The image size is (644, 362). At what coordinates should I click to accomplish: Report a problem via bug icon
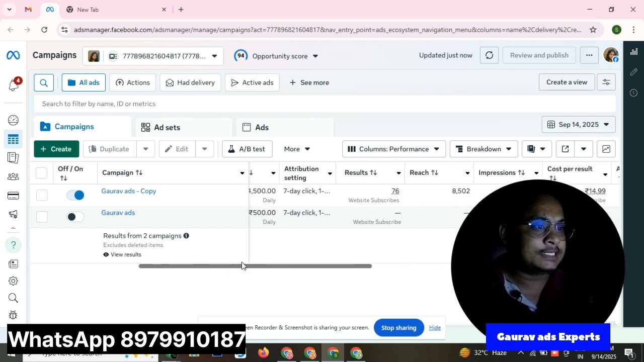(x=14, y=315)
